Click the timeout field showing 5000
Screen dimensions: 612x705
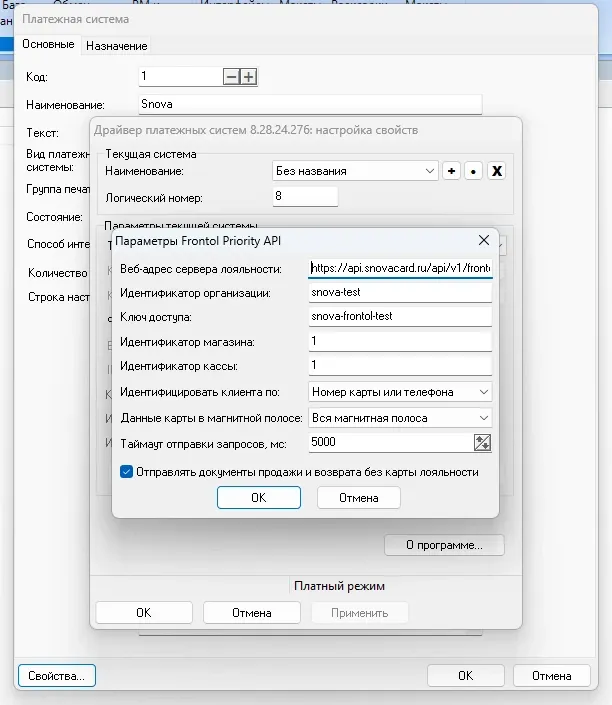(x=391, y=442)
